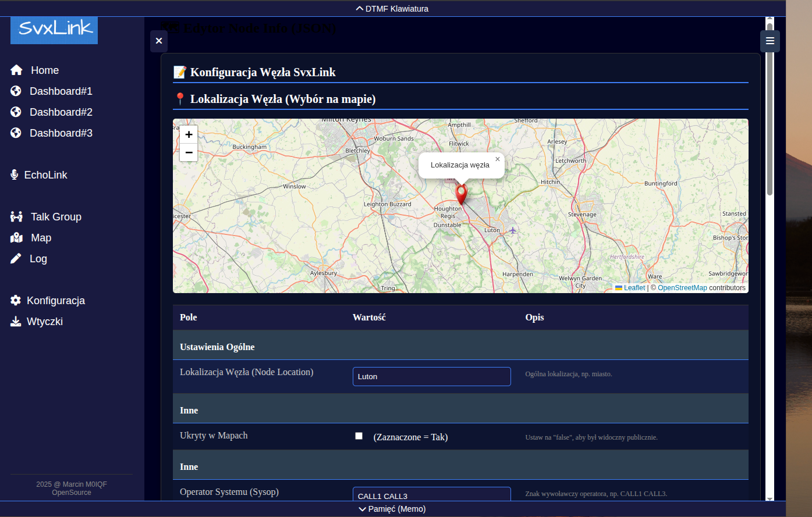
Task: Click the OpenStreetMap attribution link
Action: pyautogui.click(x=682, y=288)
